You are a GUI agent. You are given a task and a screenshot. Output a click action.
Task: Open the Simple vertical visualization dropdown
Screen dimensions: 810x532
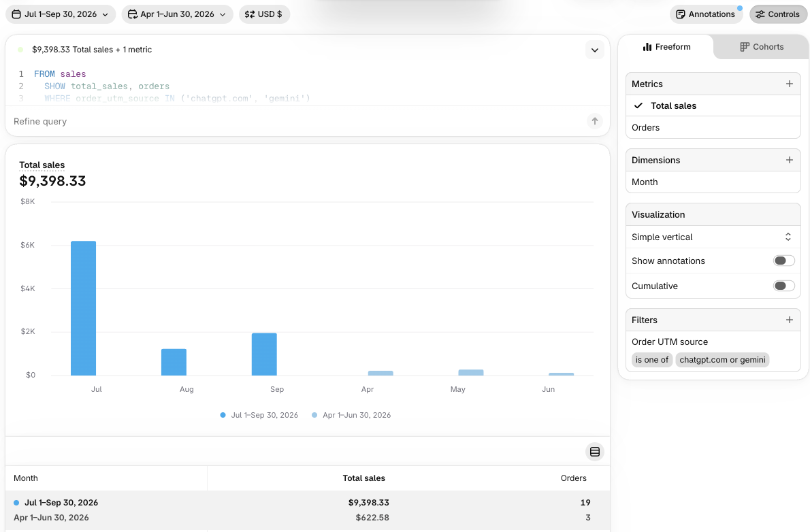pos(713,237)
